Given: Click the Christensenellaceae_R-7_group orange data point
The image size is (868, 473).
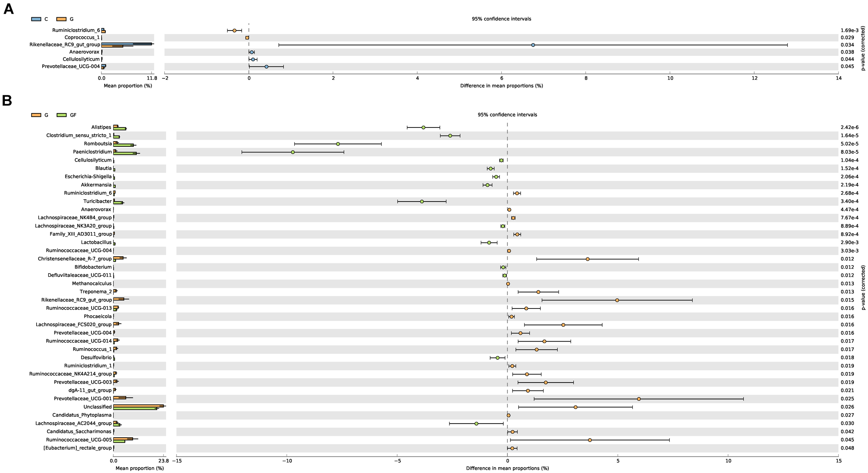Looking at the screenshot, I should [588, 259].
